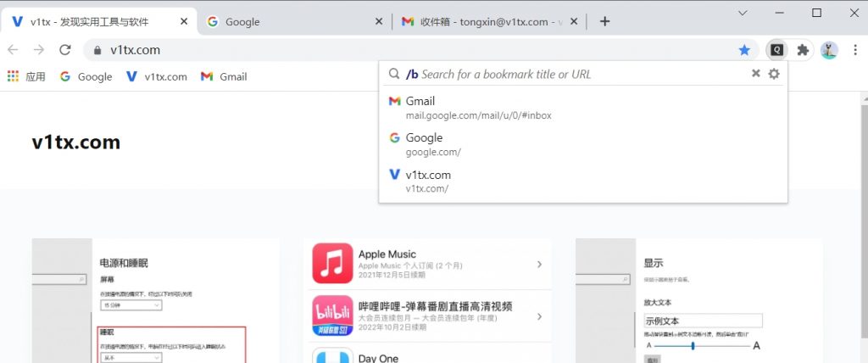Open the Extensions puzzle icon
This screenshot has width=868, height=363.
coord(803,50)
